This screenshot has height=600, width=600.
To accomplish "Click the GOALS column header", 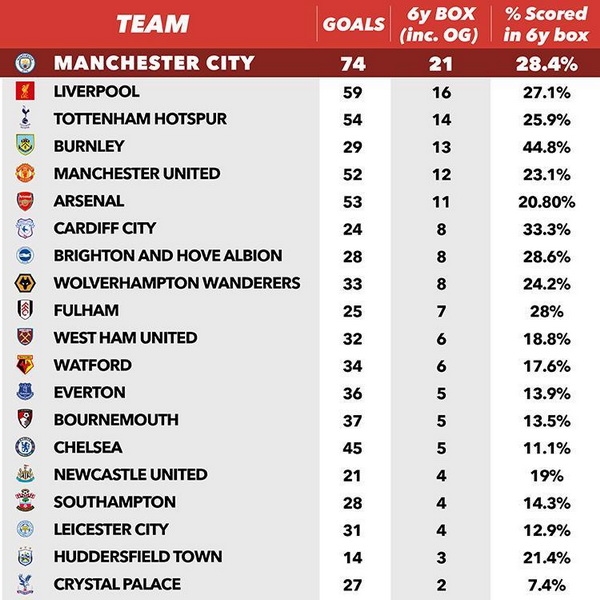I will (352, 25).
